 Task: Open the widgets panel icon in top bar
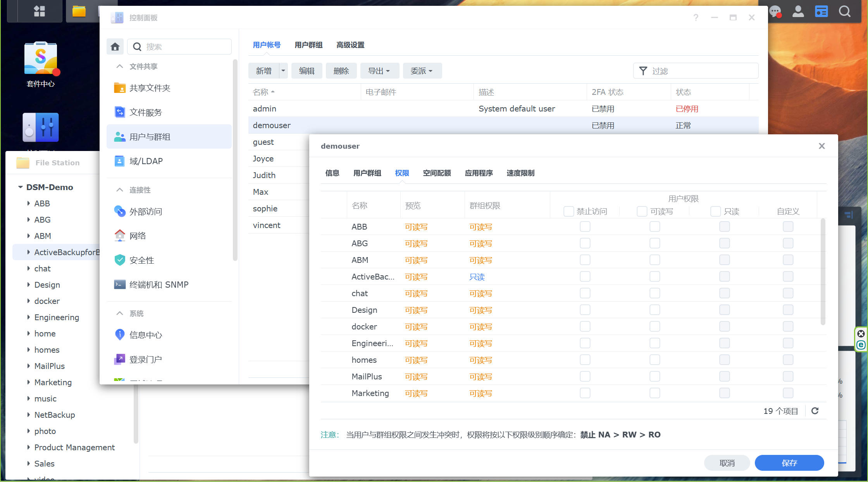click(x=821, y=11)
